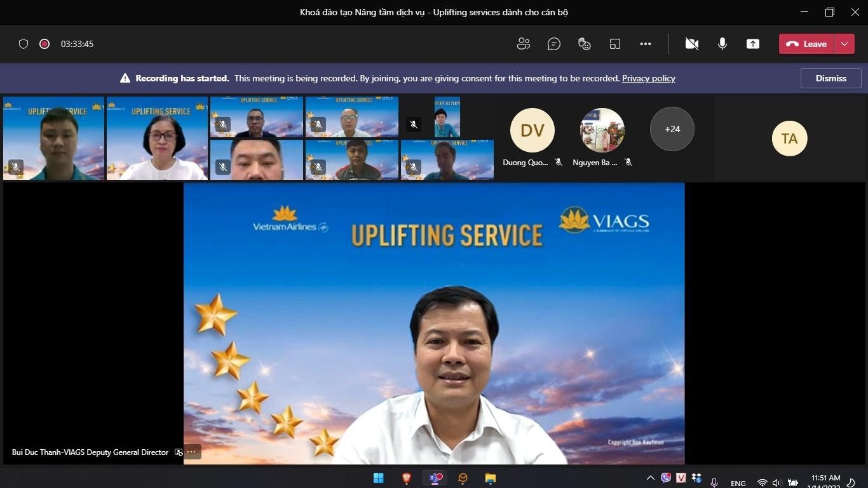Expand the Leave options dropdown arrow
Image resolution: width=868 pixels, height=488 pixels.
[x=844, y=44]
